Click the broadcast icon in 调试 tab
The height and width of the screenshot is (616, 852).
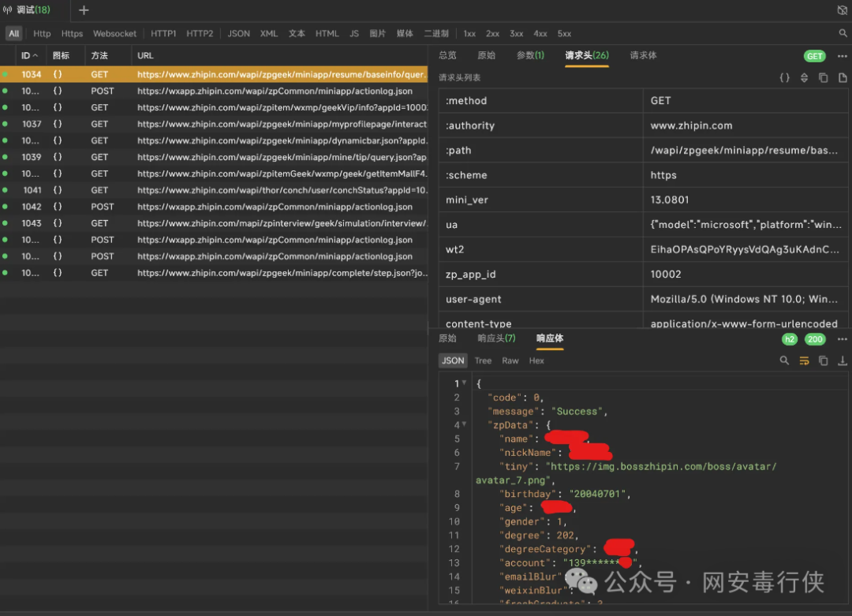[x=8, y=9]
